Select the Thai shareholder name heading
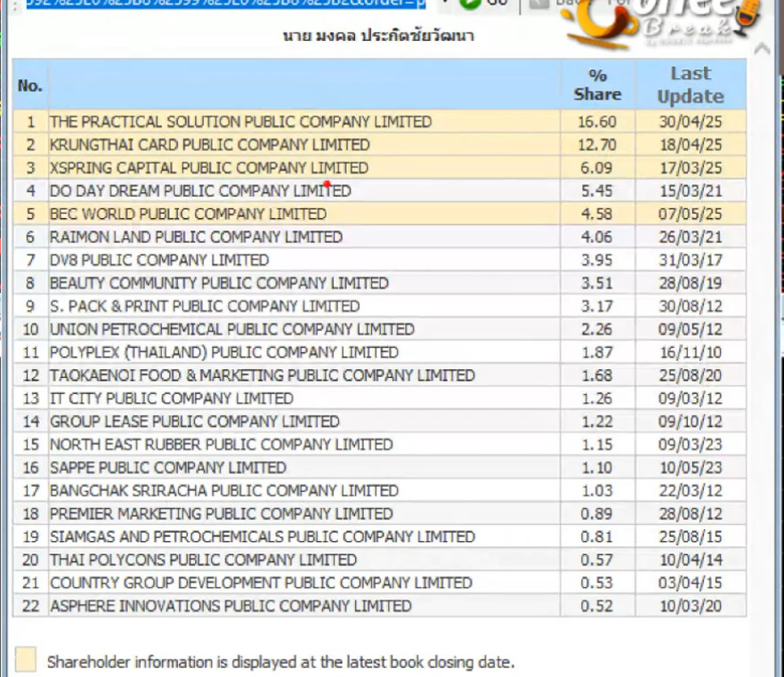Viewport: 784px width, 677px height. [378, 36]
